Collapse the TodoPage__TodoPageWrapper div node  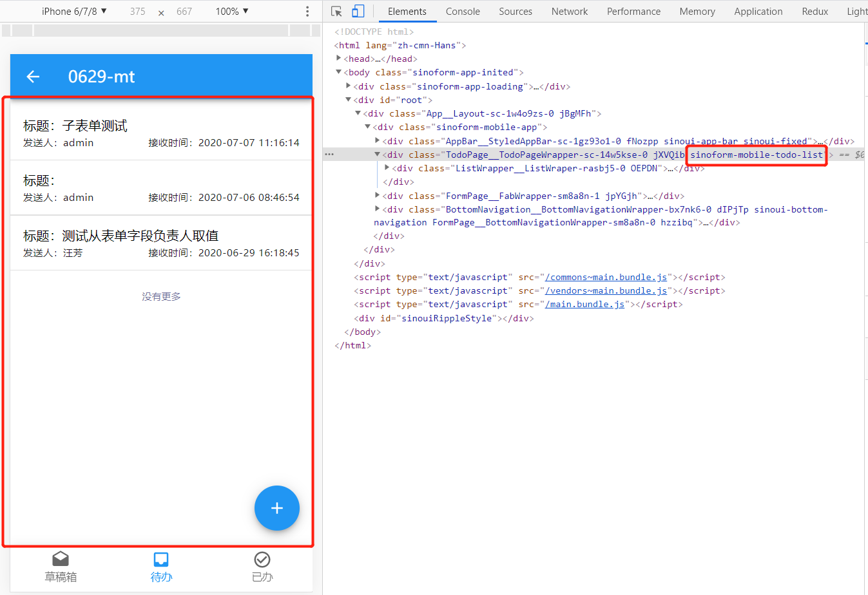coord(377,155)
